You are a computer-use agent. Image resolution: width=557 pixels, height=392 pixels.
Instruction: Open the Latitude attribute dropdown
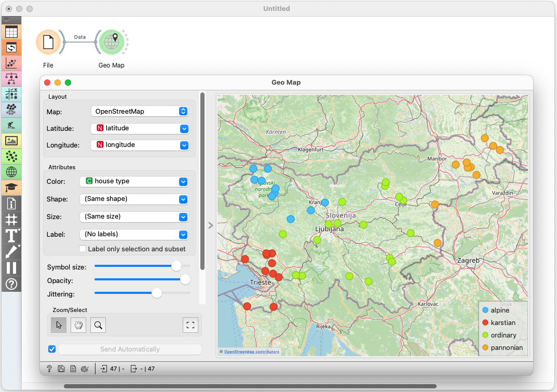tap(140, 128)
